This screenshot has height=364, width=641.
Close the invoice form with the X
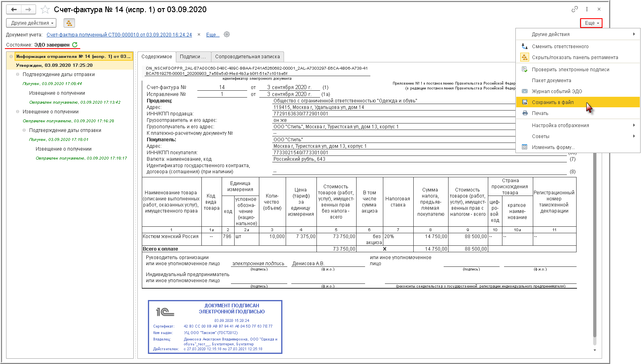(599, 9)
